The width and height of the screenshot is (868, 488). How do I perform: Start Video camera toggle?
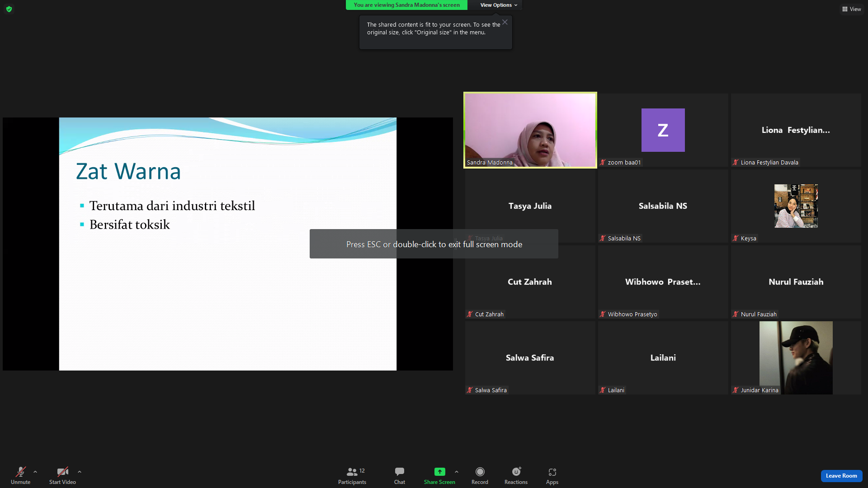[x=62, y=475]
